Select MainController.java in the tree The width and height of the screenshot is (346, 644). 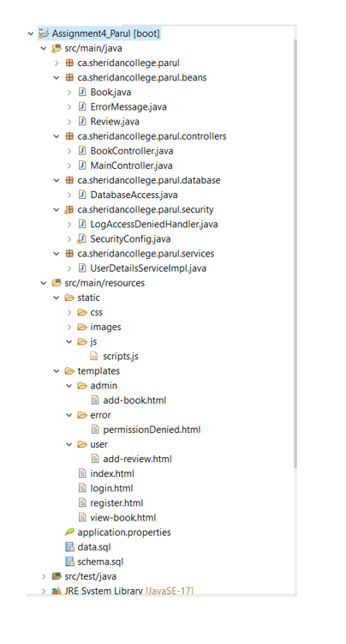click(131, 166)
